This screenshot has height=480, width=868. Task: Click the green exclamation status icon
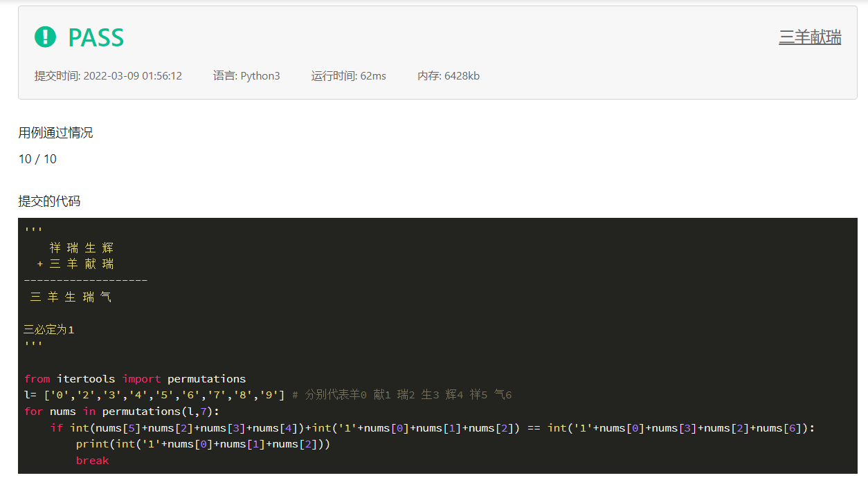pos(45,37)
